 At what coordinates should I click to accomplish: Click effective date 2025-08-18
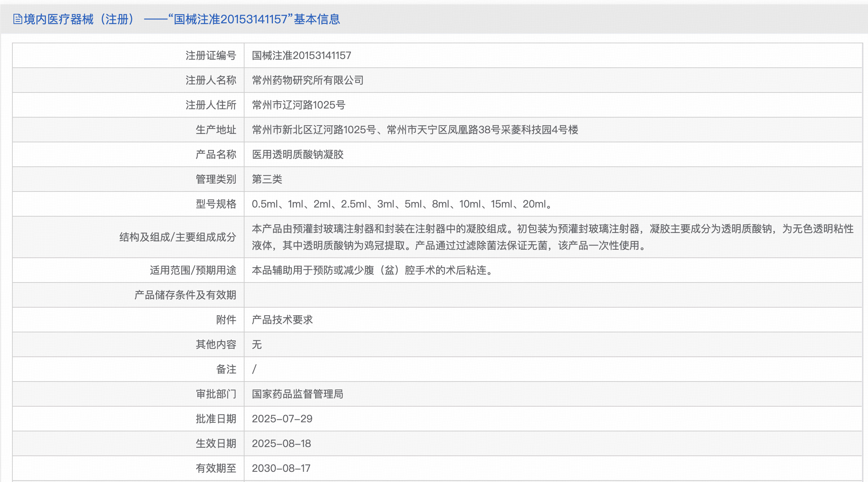coord(281,443)
